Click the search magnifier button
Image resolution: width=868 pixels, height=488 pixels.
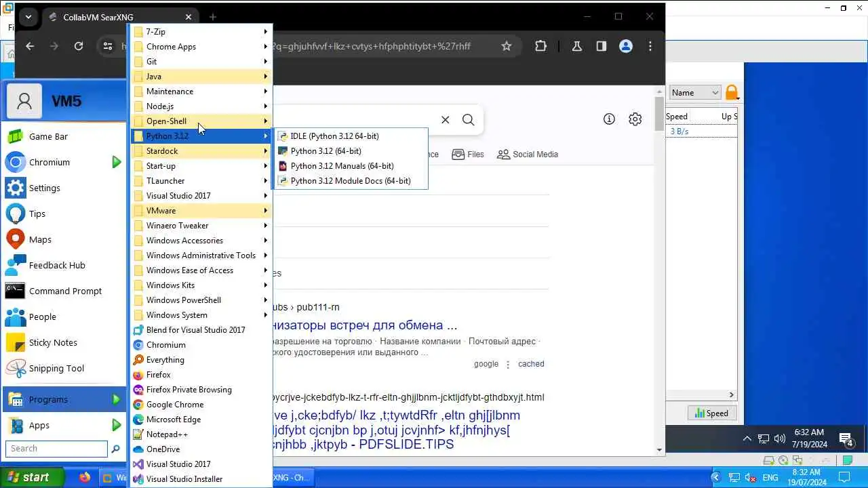tap(468, 120)
